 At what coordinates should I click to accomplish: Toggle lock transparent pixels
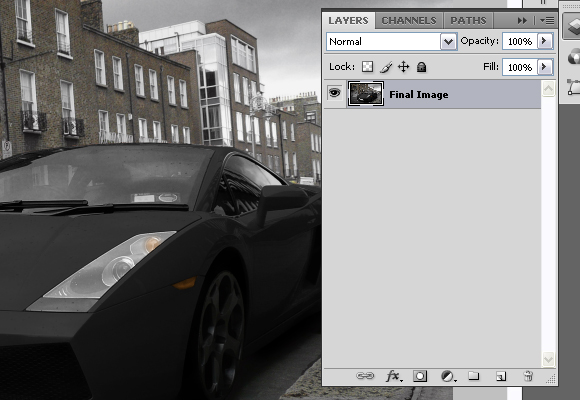(367, 67)
